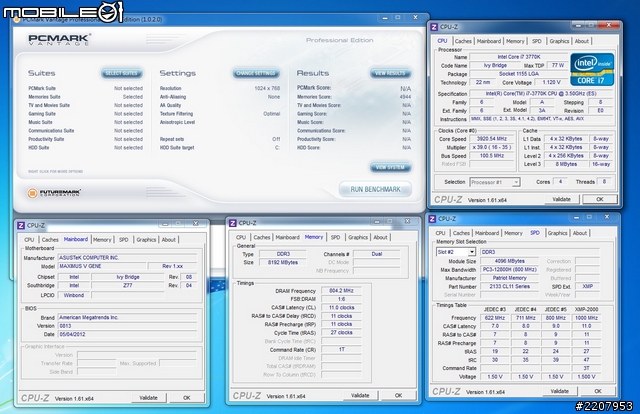The height and width of the screenshot is (414, 640).
Task: Select Graphics tab in Mainboard window
Action: pos(146,240)
